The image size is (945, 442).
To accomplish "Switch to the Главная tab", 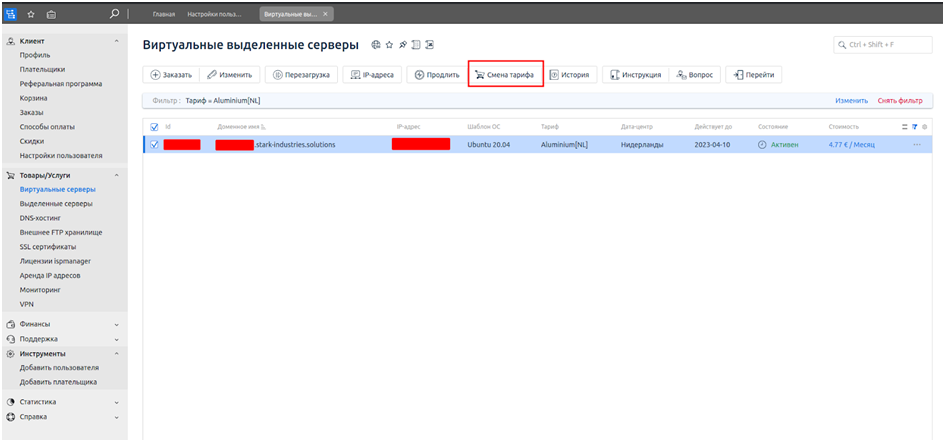I will (163, 15).
